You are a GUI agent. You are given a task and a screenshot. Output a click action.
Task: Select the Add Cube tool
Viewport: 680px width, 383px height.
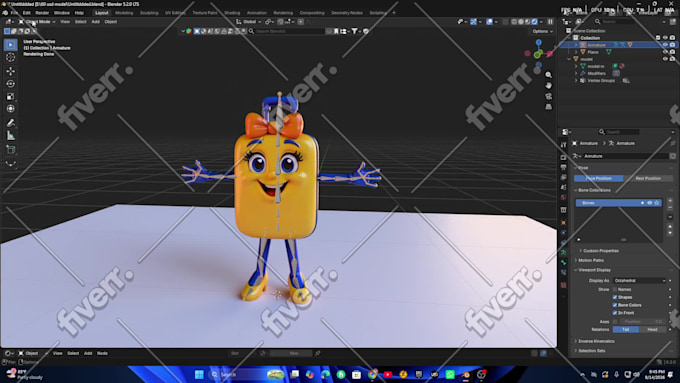tap(11, 150)
